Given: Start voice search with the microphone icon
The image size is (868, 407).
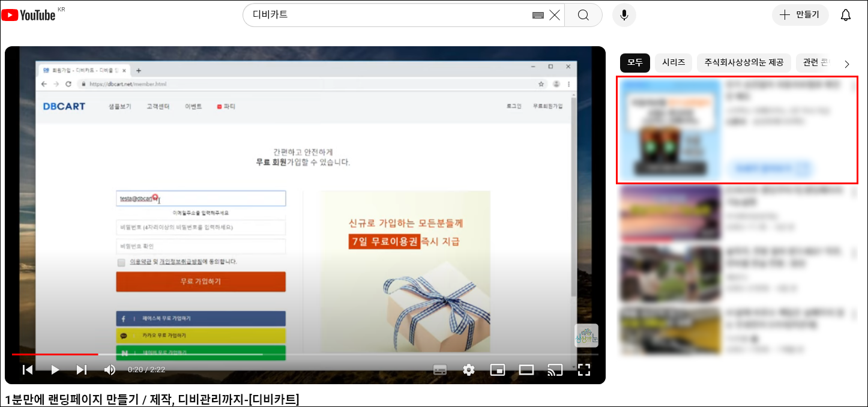Looking at the screenshot, I should tap(624, 15).
